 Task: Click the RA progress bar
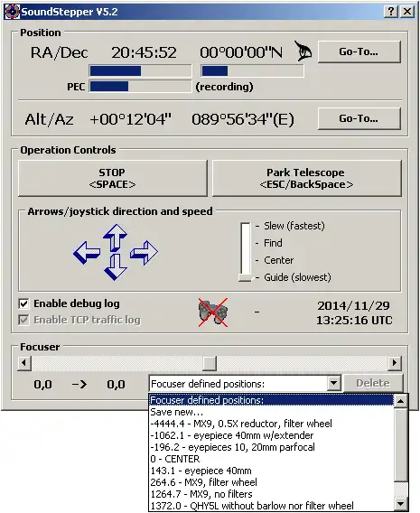tap(140, 70)
